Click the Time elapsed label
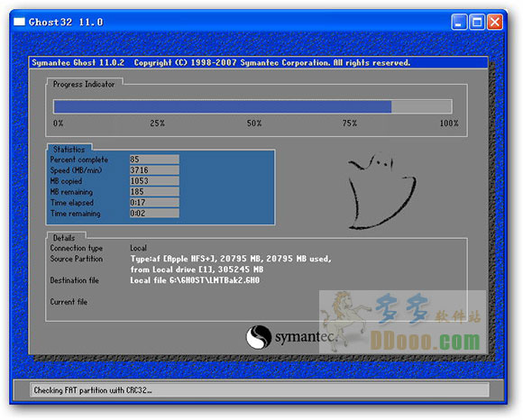 [x=72, y=203]
